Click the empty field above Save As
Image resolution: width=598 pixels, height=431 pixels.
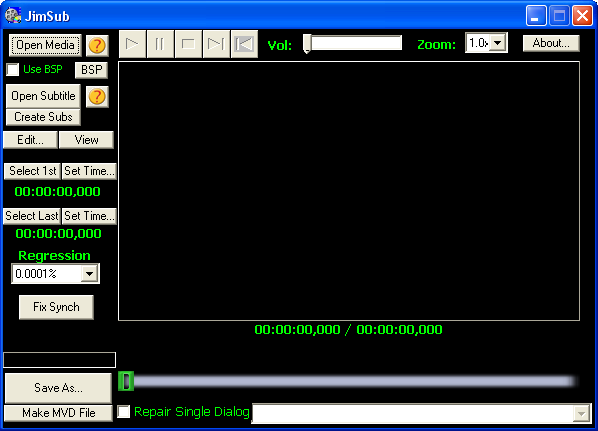point(59,360)
